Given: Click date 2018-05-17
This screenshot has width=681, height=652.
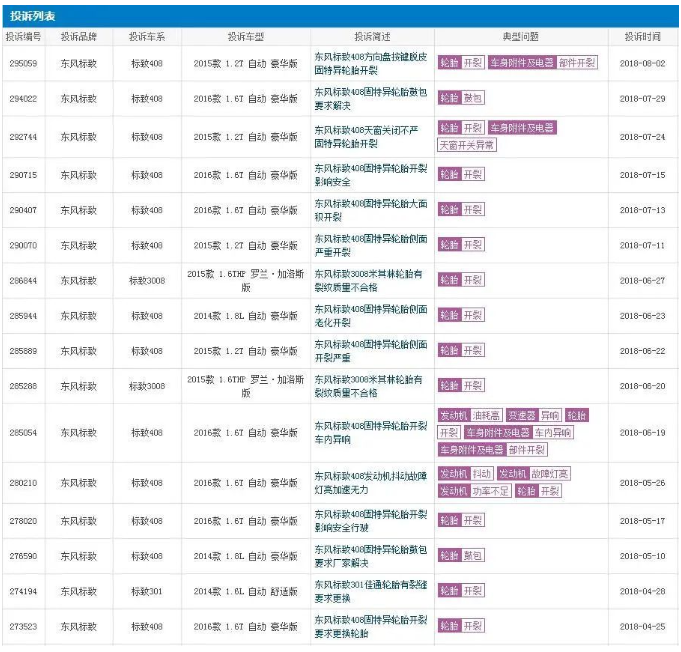Looking at the screenshot, I should click(x=643, y=521).
